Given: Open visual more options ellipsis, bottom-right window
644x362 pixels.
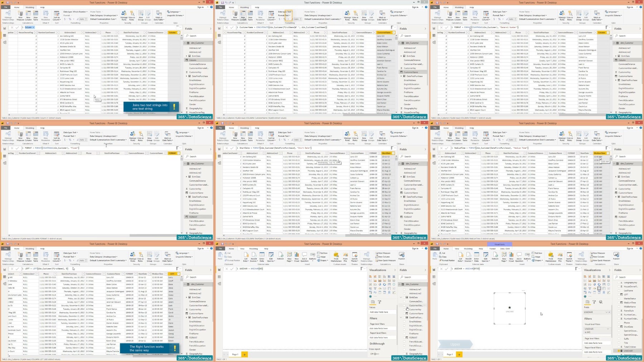Looking at the screenshot, I should coord(523,291).
